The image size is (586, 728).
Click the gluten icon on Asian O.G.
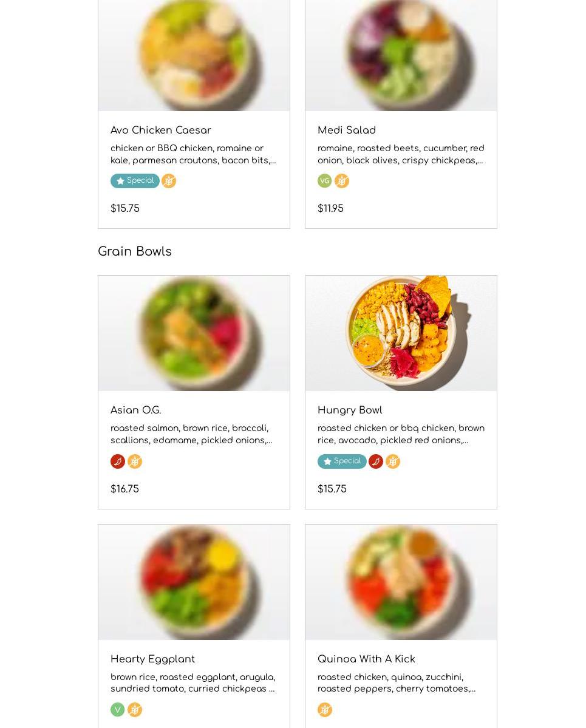(135, 461)
